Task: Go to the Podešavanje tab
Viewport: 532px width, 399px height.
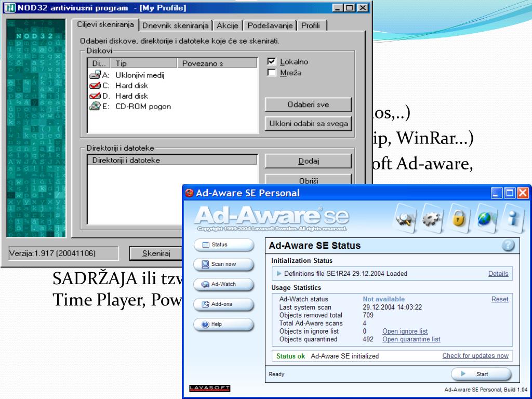Action: [x=270, y=25]
